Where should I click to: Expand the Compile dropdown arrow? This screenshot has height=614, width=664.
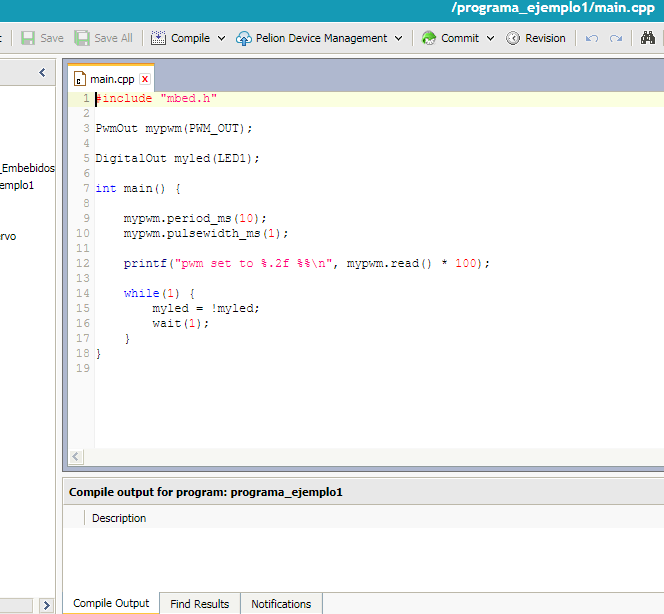(x=220, y=38)
